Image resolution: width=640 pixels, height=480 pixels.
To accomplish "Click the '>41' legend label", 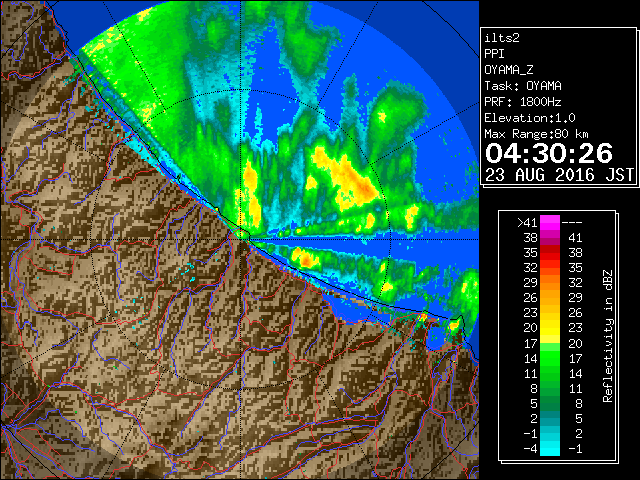I will tap(527, 223).
